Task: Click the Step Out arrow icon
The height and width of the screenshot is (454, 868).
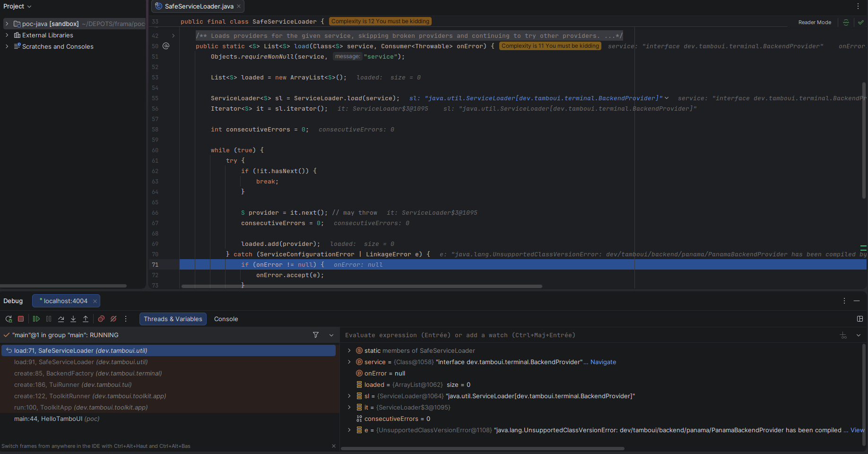Action: (86, 319)
